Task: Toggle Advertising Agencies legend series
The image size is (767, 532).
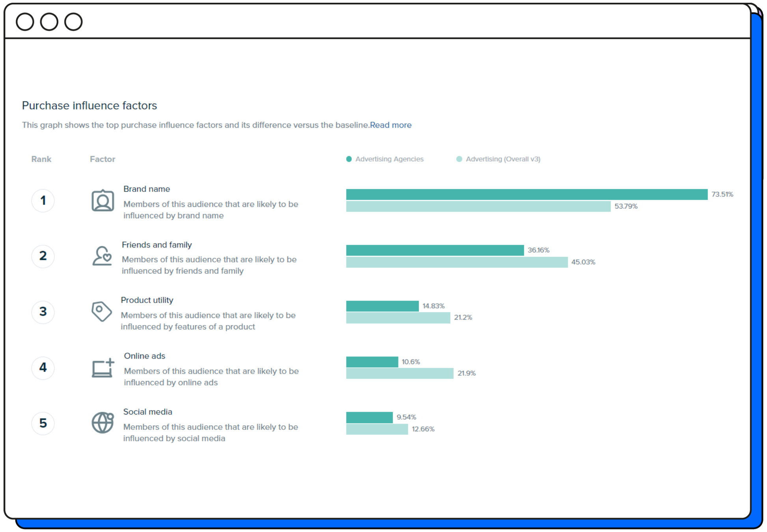Action: click(389, 159)
